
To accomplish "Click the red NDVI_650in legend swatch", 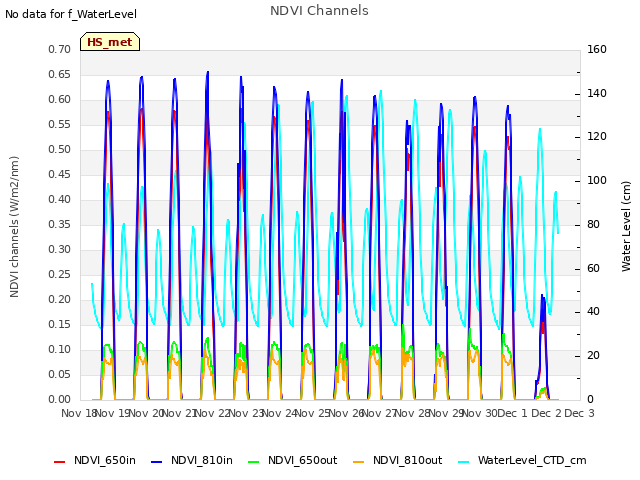I will tap(60, 462).
